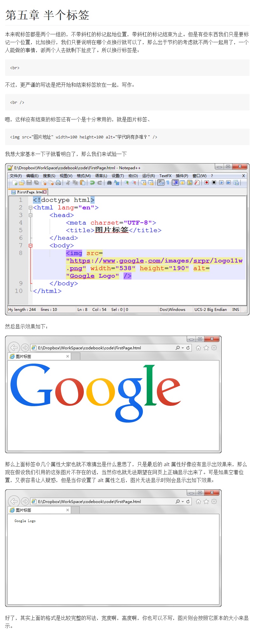
Task: Close the FirstPage.html tab via red X
Action: point(45,192)
